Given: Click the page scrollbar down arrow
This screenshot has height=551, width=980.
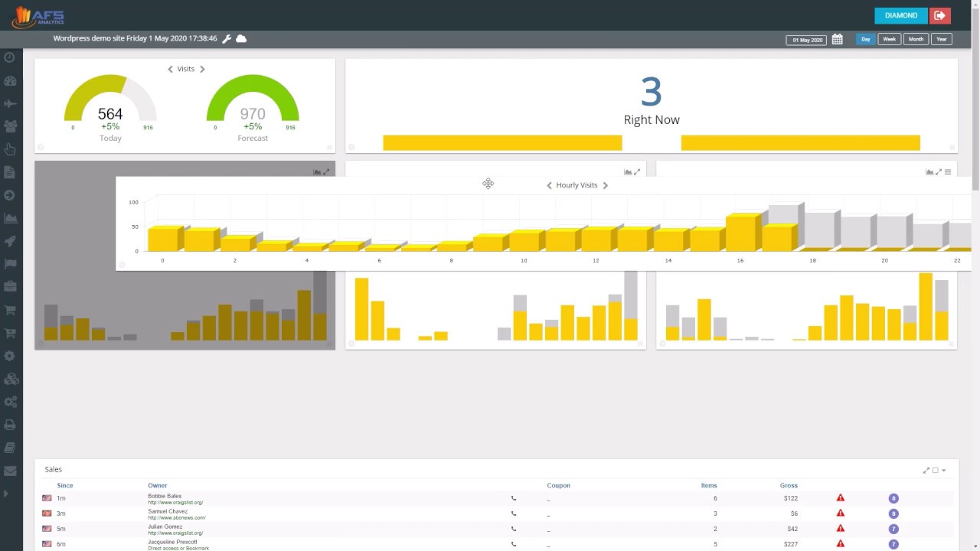Looking at the screenshot, I should [x=975, y=546].
